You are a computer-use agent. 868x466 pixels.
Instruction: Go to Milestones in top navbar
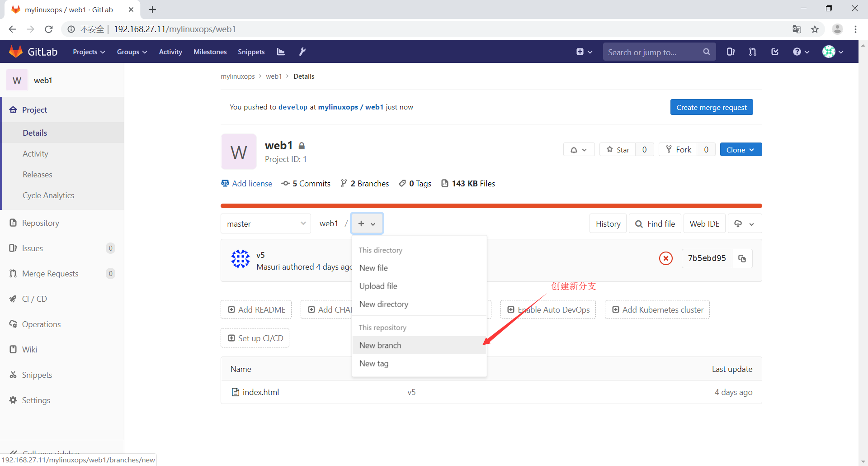210,52
